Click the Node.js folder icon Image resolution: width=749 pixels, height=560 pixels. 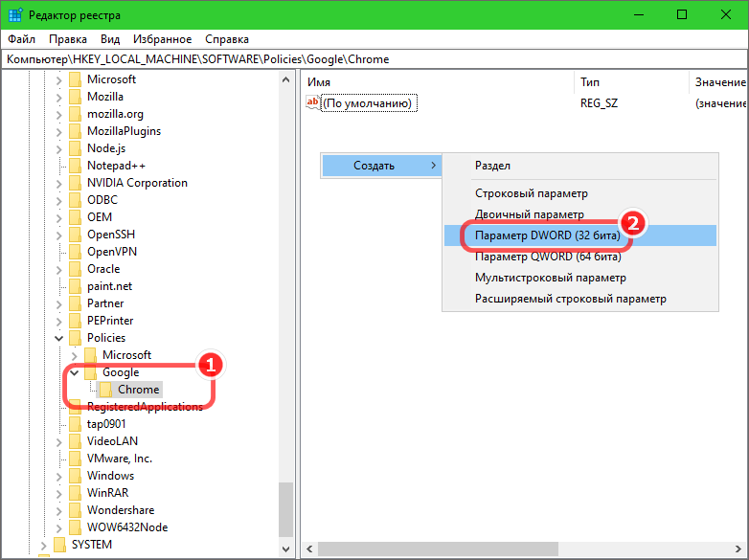coord(75,148)
